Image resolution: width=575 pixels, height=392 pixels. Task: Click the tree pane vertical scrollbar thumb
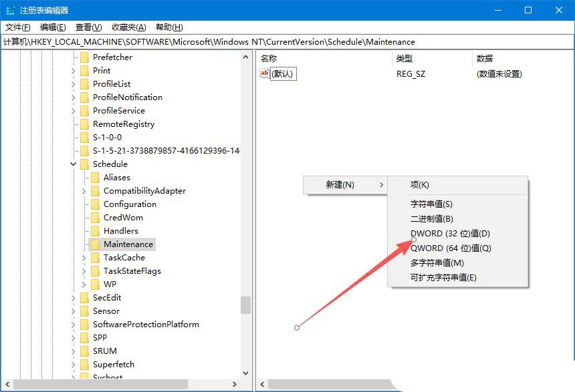click(245, 305)
